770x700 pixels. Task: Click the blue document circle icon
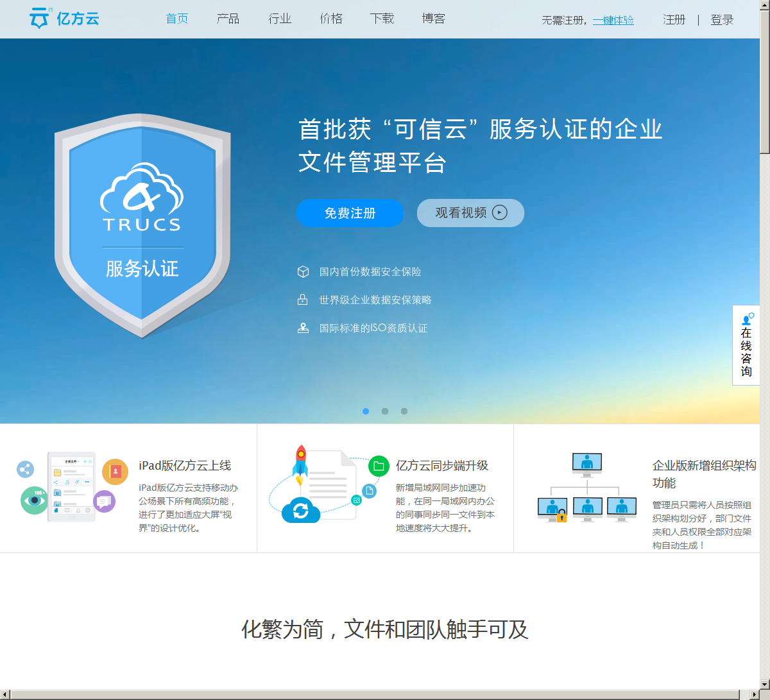click(370, 491)
